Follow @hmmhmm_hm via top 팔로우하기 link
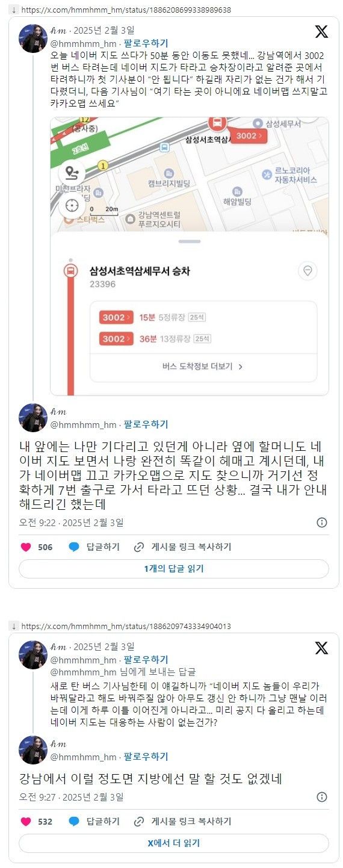343x868 pixels. point(146,43)
